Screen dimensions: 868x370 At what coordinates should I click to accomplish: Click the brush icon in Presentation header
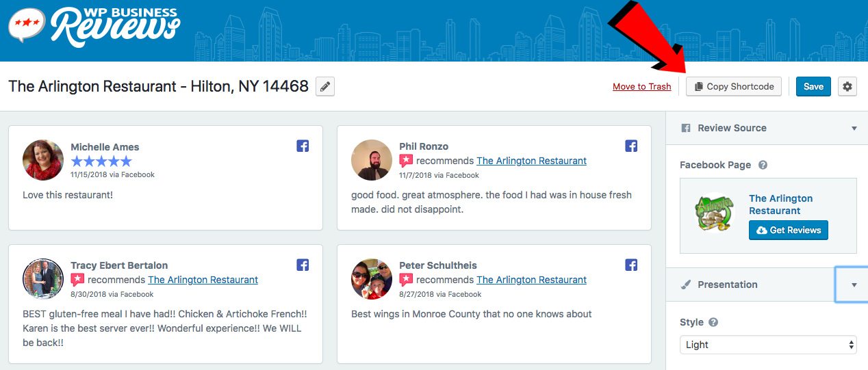click(686, 285)
